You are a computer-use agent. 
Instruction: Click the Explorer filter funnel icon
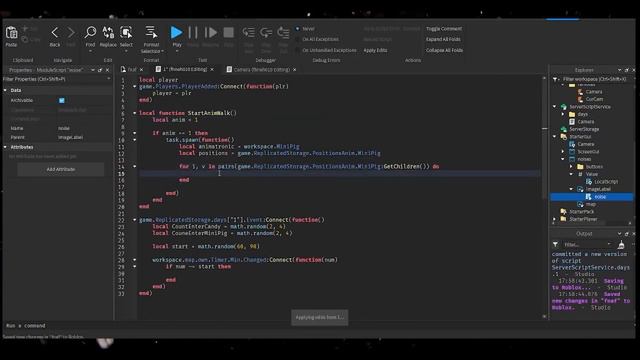556,79
